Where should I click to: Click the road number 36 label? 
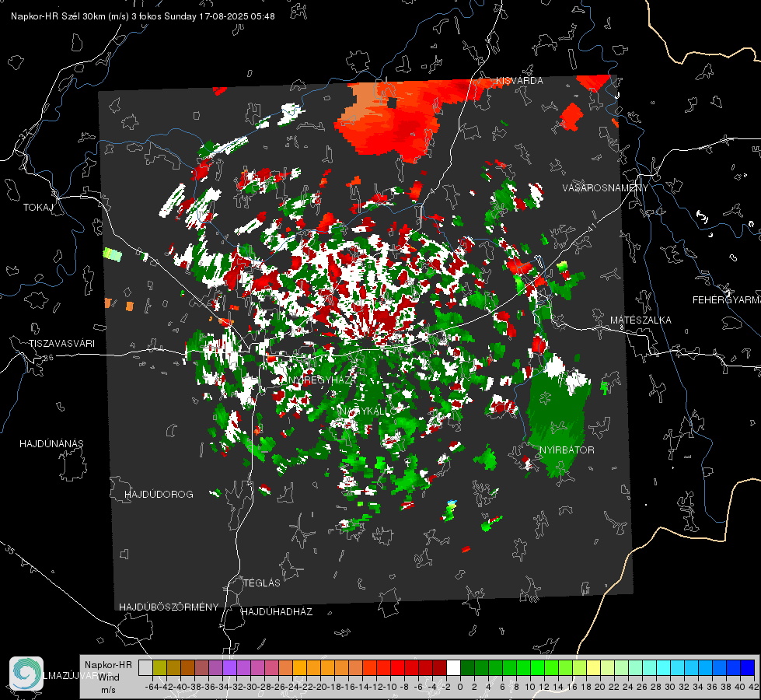pyautogui.click(x=48, y=358)
